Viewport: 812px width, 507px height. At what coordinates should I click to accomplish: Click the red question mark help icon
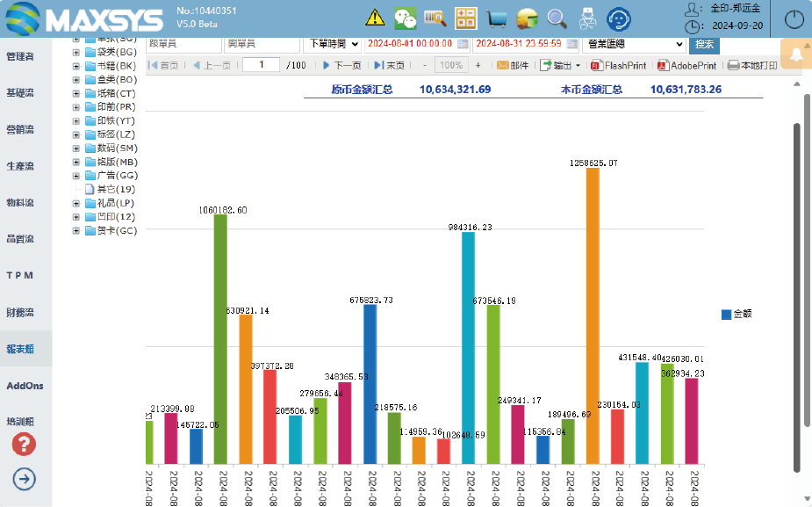point(24,445)
